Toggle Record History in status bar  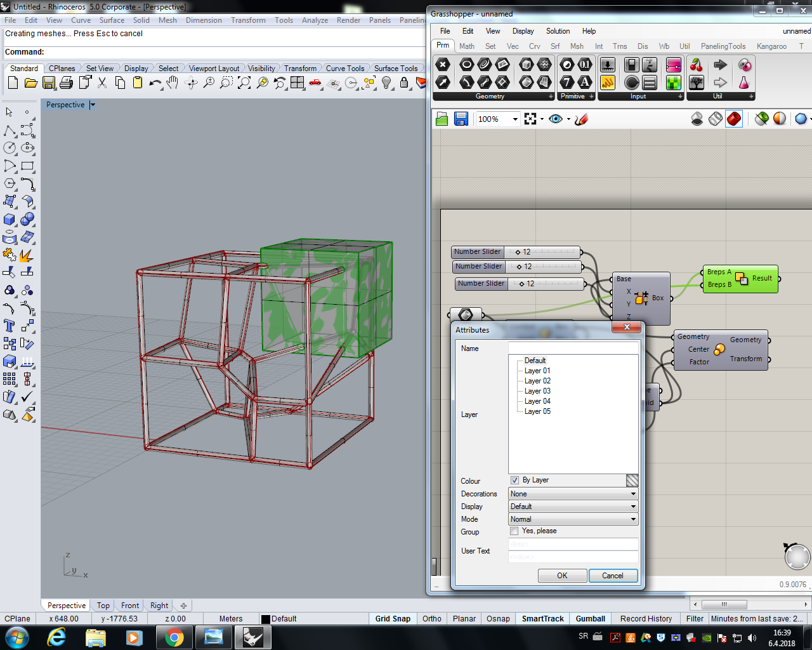click(646, 619)
